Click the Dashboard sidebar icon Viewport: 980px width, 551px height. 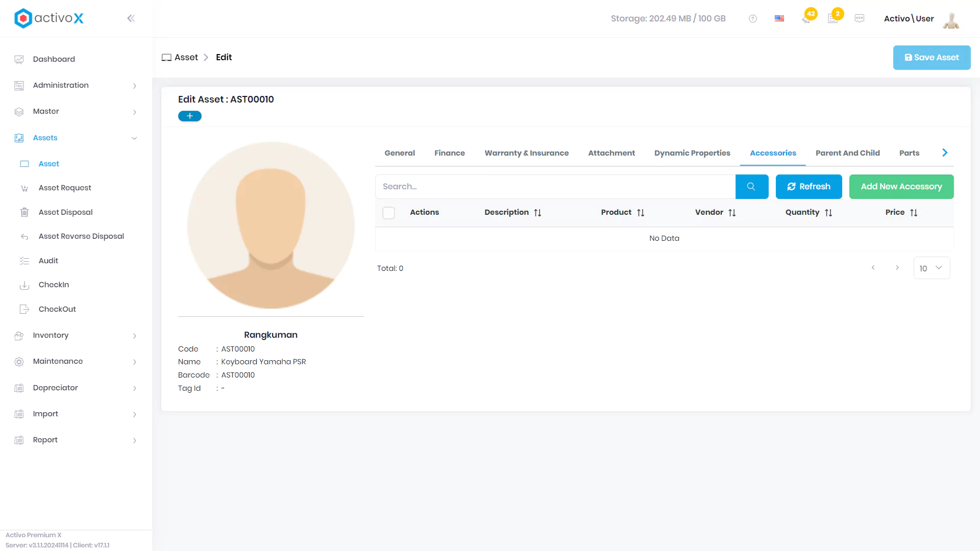click(x=19, y=59)
